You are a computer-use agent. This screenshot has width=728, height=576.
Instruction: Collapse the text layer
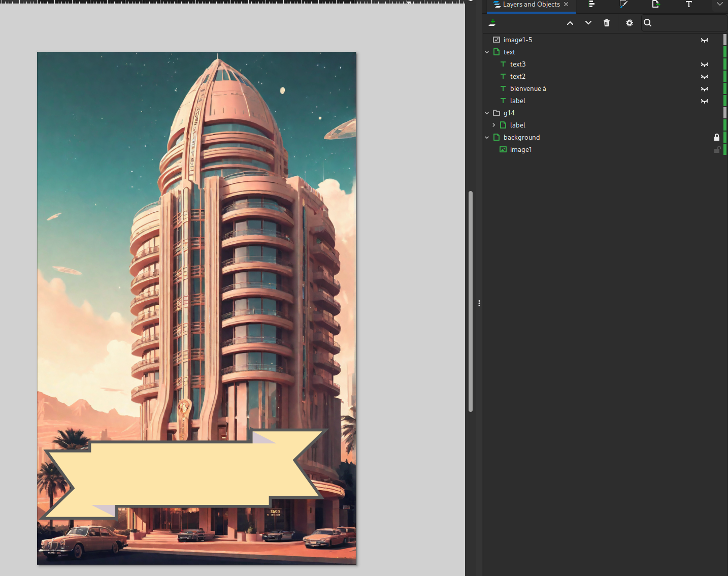pos(487,52)
